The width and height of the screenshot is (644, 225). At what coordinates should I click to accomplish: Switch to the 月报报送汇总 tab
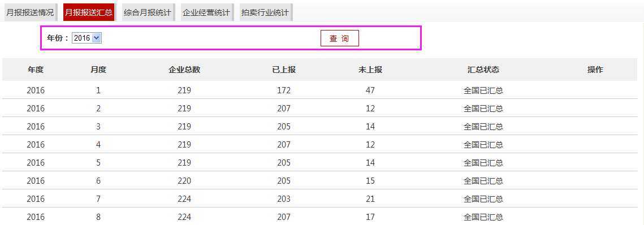coord(88,12)
